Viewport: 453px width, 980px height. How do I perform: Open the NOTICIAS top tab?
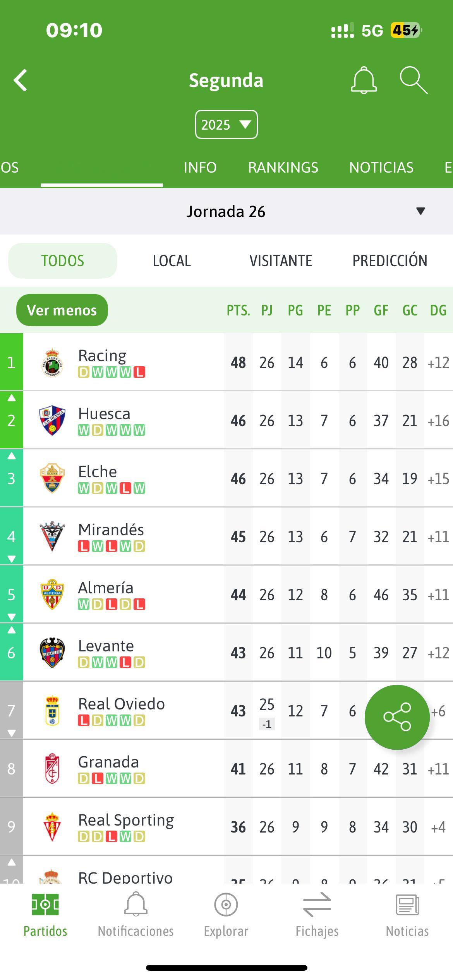tap(381, 168)
